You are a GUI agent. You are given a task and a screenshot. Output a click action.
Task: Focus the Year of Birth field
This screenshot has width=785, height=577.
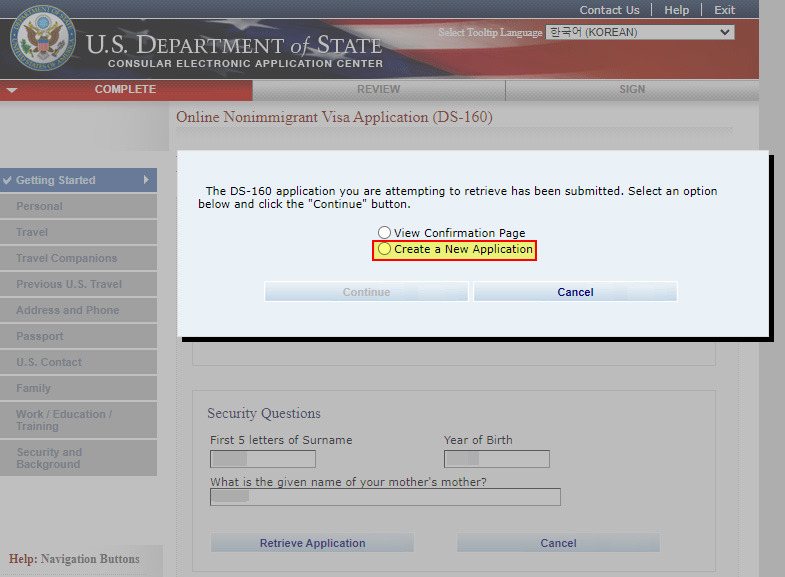497,459
